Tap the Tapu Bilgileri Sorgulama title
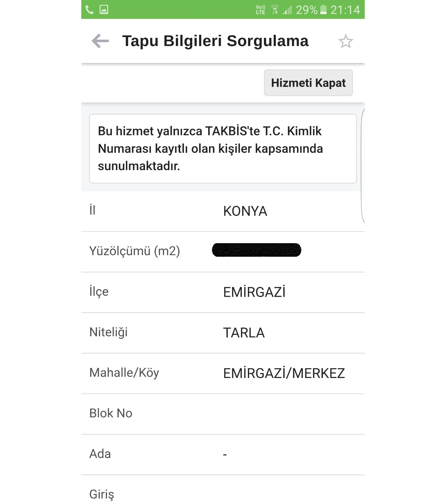Screen dimensions: 446x504 (215, 41)
